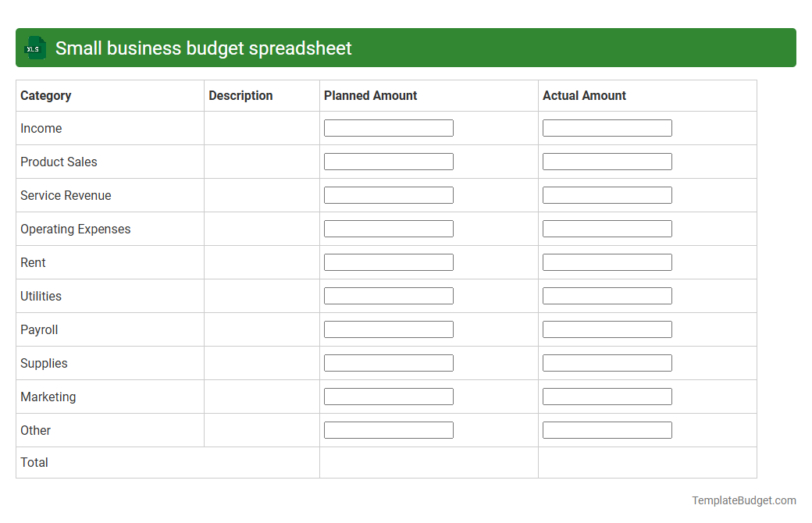The image size is (812, 523).
Task: Click the Small business budget spreadsheet title
Action: 203,48
